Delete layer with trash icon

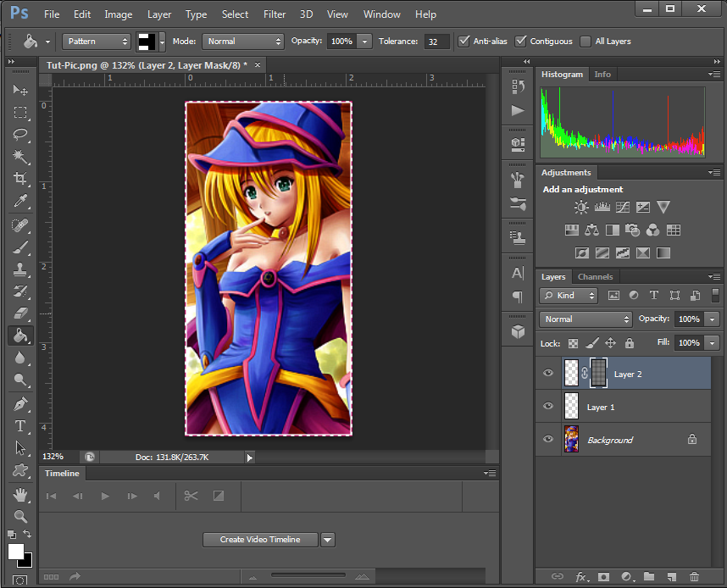pos(694,576)
